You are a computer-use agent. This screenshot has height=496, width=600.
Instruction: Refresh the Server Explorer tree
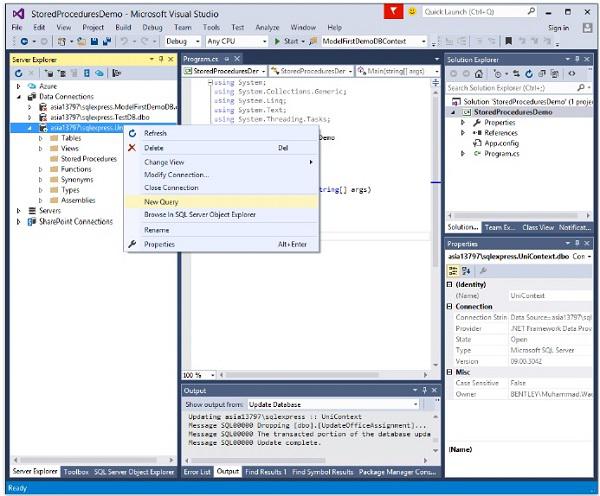tap(18, 73)
